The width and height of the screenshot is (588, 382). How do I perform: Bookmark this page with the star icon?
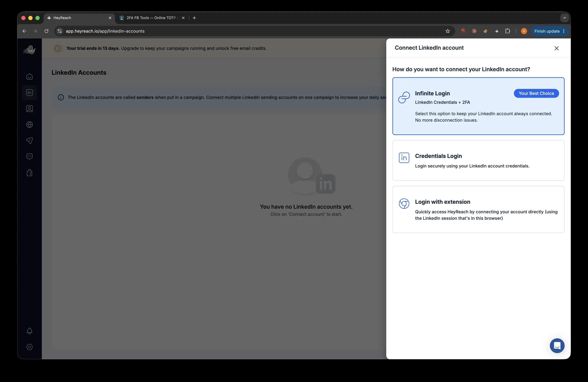click(x=448, y=31)
